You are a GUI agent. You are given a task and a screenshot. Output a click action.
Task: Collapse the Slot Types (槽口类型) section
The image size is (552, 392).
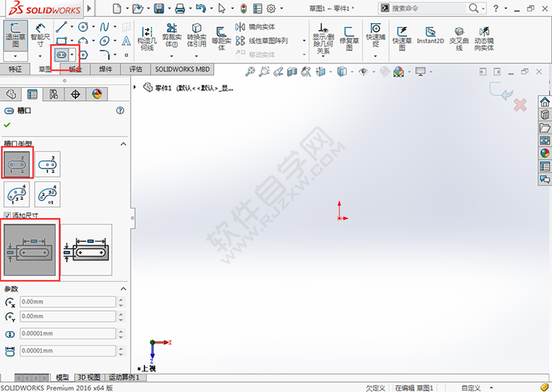[x=124, y=144]
